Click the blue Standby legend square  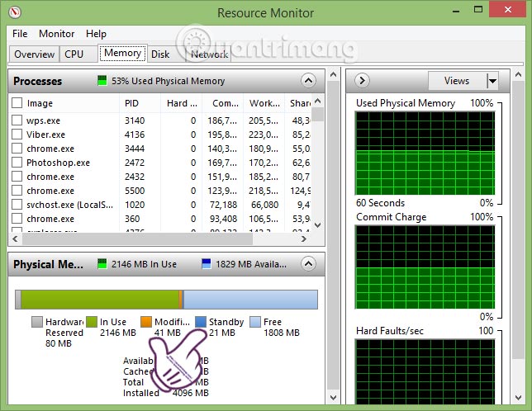pyautogui.click(x=201, y=322)
